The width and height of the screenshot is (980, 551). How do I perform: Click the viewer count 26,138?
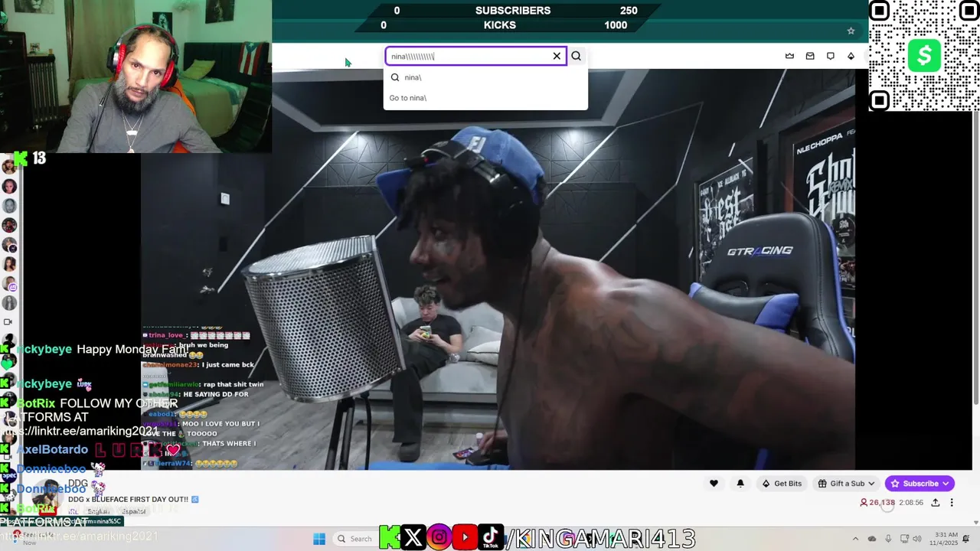pos(877,503)
